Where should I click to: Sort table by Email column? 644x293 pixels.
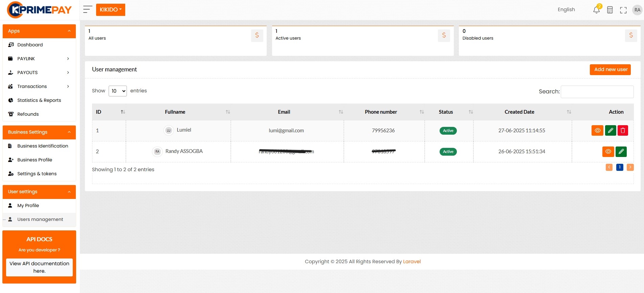[287, 112]
